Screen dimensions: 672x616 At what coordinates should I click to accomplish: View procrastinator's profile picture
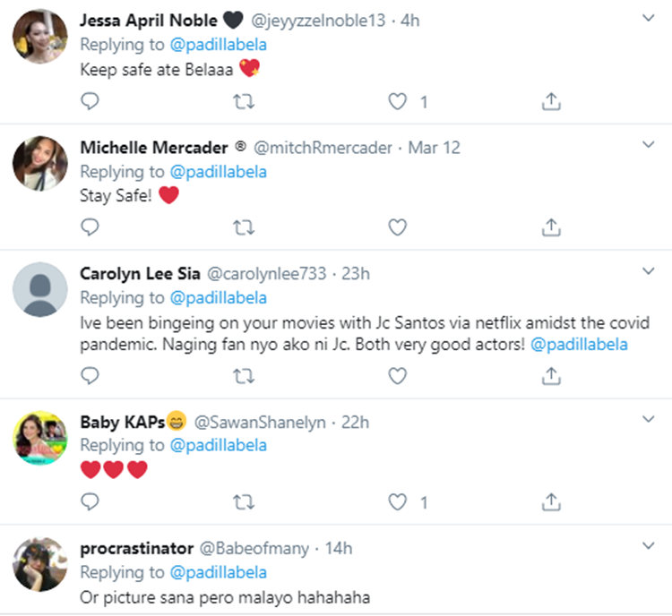coord(40,564)
